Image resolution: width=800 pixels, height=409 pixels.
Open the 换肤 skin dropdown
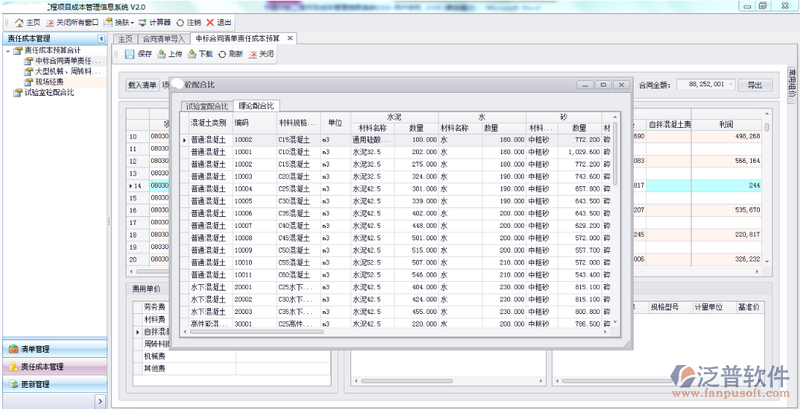121,22
